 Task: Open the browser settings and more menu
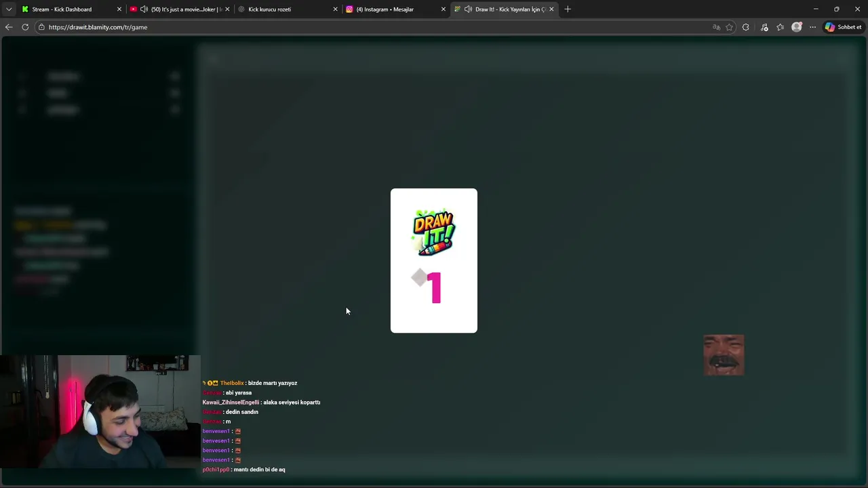tap(812, 27)
